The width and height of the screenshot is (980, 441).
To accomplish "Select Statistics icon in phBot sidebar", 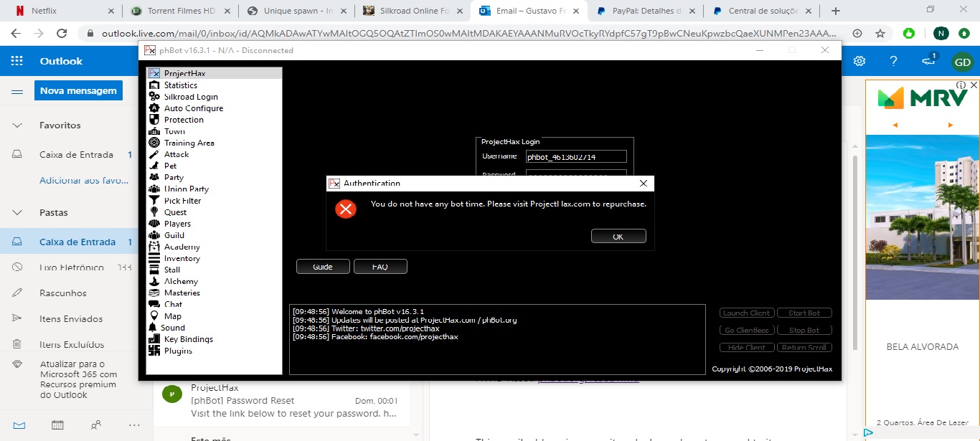I will [154, 85].
